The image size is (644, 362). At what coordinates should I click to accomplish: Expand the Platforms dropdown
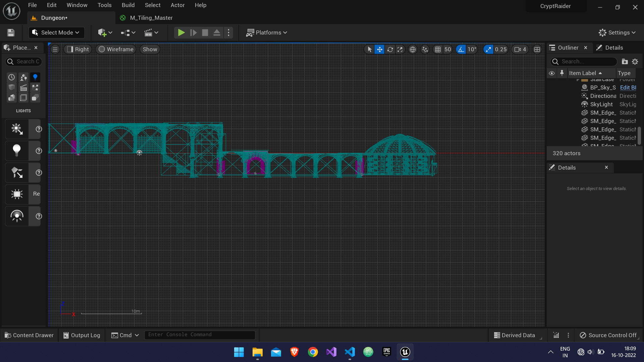click(x=267, y=33)
